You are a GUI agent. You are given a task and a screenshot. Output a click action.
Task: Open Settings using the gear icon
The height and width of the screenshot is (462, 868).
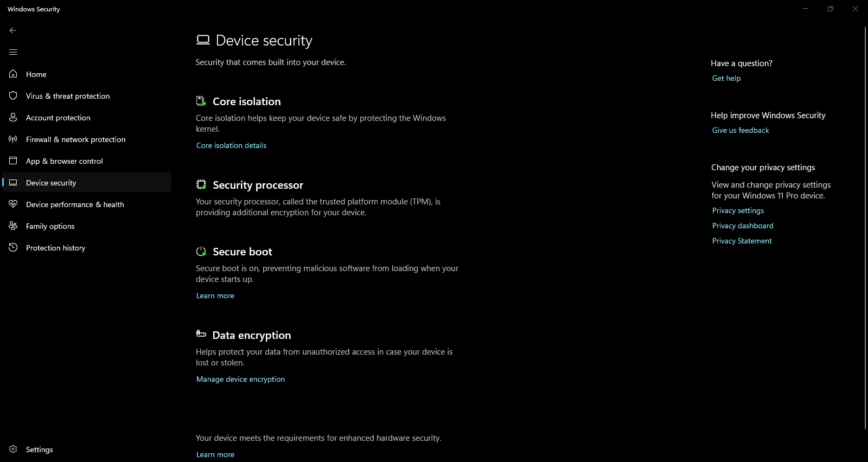pyautogui.click(x=13, y=449)
